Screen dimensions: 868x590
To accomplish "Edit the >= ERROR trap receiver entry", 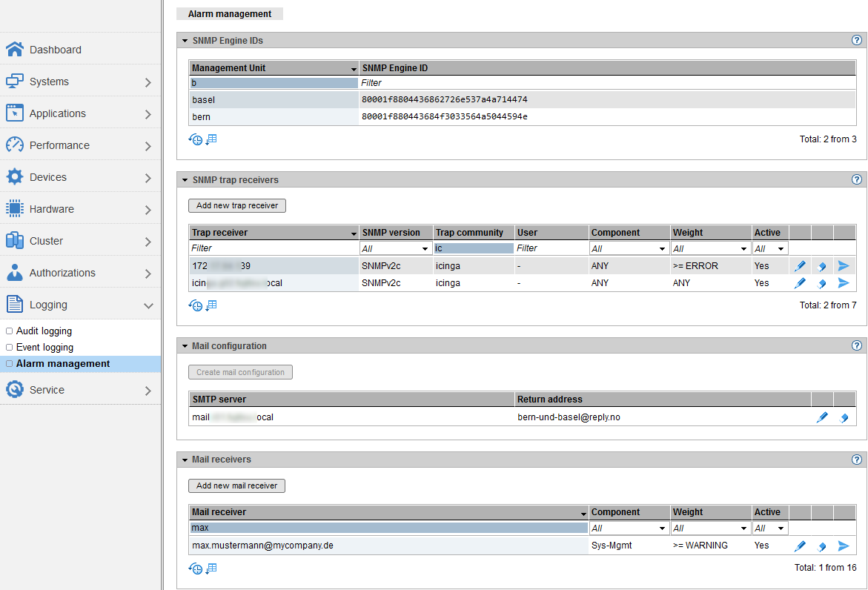I will click(800, 266).
